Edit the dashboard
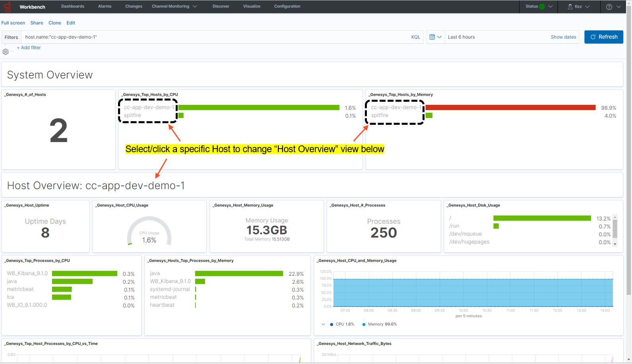632x364 pixels. tap(71, 23)
